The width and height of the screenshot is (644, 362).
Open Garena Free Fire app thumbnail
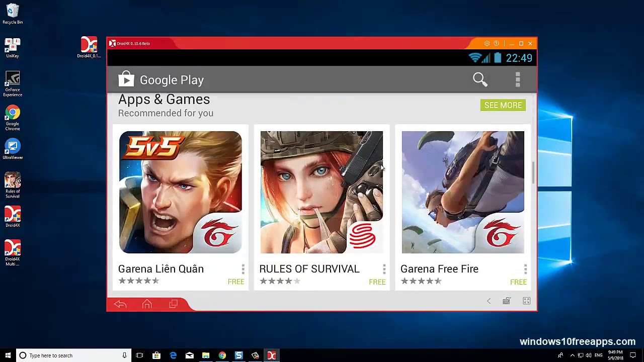point(463,192)
